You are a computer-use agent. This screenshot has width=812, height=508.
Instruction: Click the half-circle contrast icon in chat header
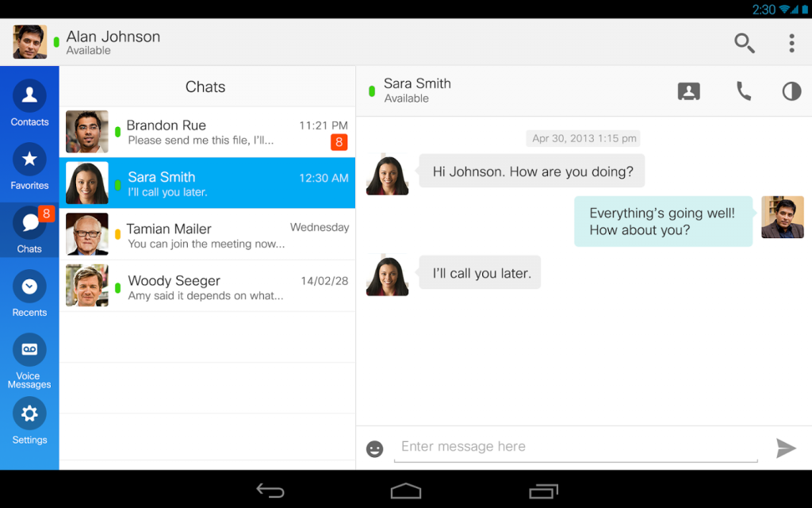coord(791,91)
